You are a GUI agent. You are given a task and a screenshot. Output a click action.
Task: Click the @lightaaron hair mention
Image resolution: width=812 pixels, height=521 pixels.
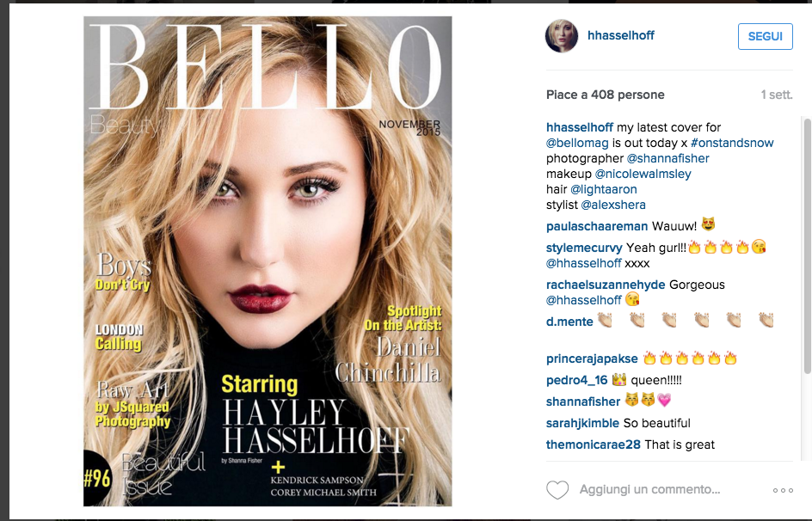coord(603,189)
